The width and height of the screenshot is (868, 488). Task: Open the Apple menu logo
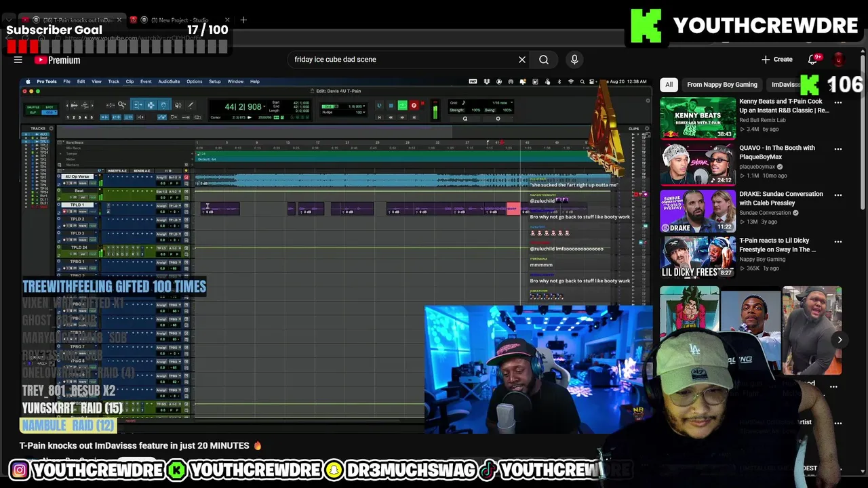click(27, 81)
